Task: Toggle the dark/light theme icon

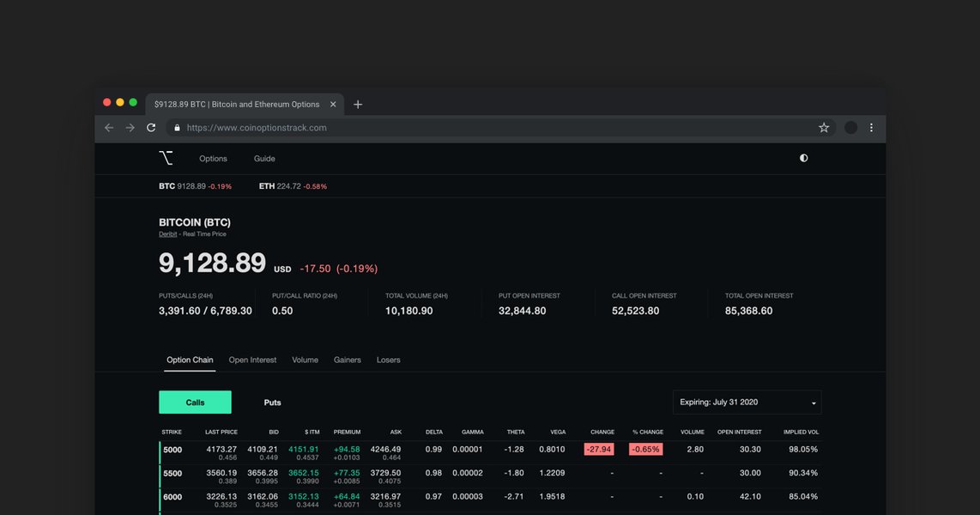Action: (804, 158)
